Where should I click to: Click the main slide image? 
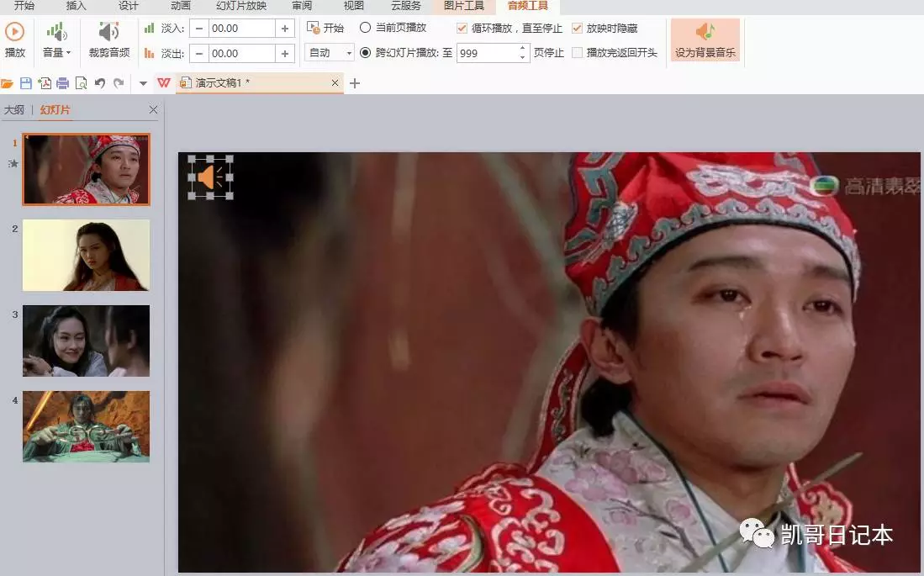(549, 362)
